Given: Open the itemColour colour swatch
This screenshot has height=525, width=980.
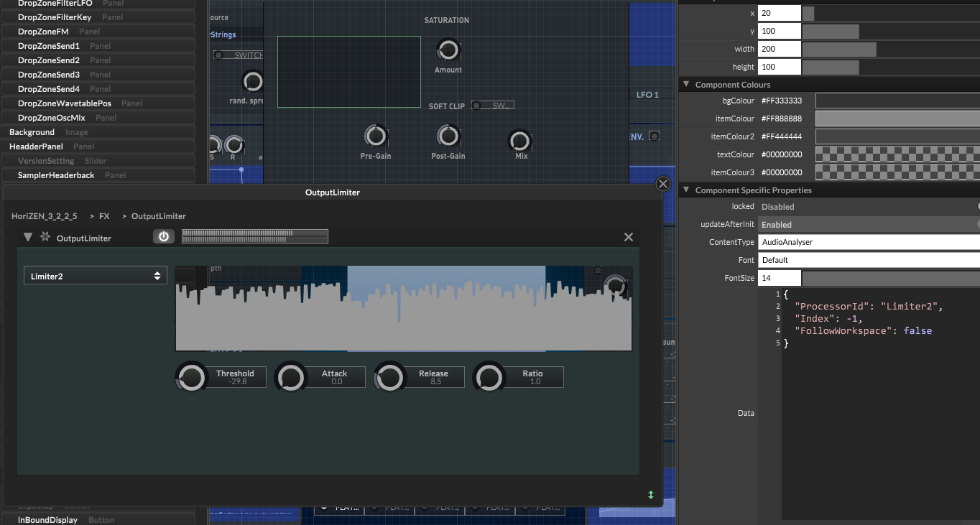Looking at the screenshot, I should click(897, 119).
